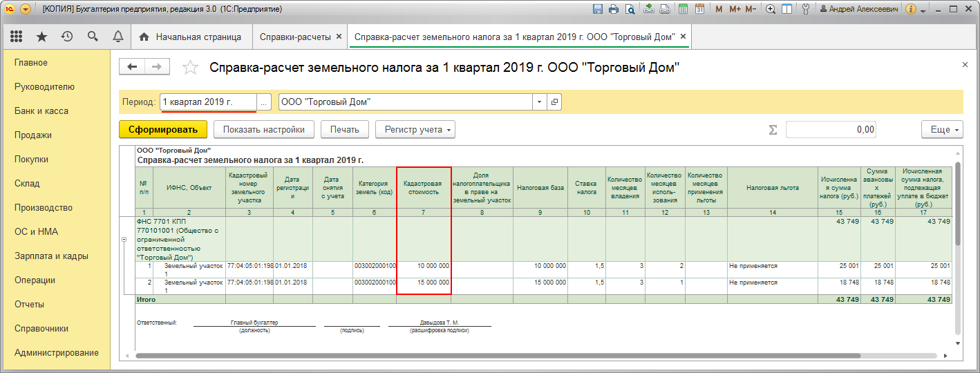Open the dropdown arrow next to info icon
Viewport: 980px width, 373px height.
pos(923,10)
